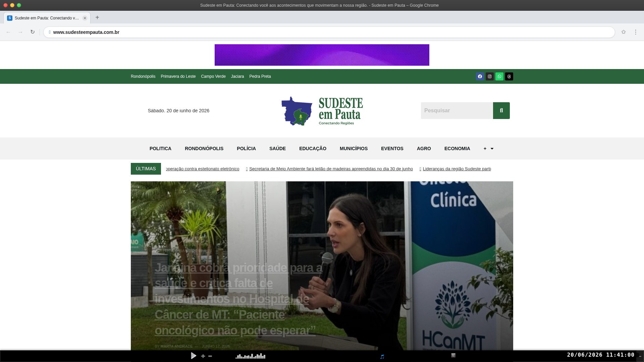644x362 pixels.
Task: Click the Politica e Bastidores category label
Action: tap(180, 251)
